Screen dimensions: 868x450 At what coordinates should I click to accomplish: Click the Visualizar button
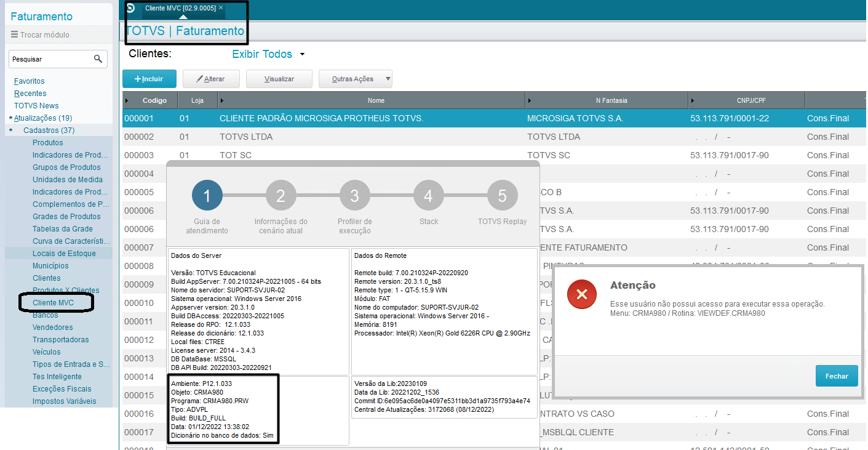[279, 79]
